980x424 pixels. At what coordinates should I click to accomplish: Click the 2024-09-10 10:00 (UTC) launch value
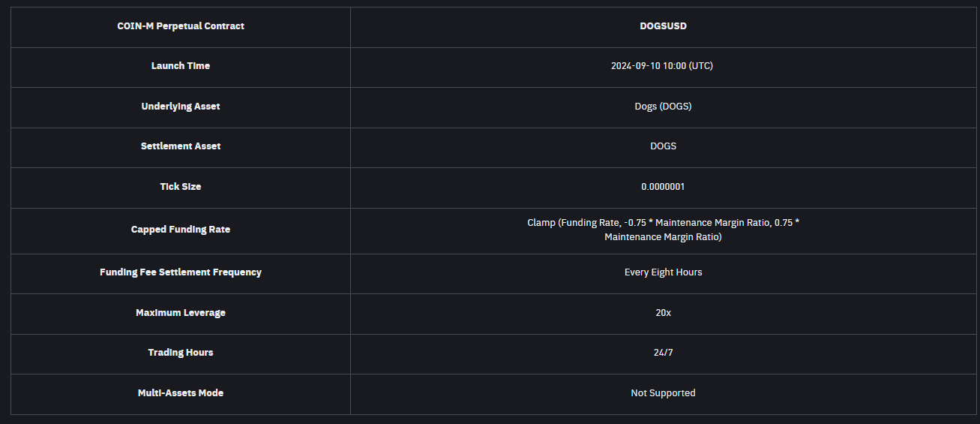coord(662,66)
